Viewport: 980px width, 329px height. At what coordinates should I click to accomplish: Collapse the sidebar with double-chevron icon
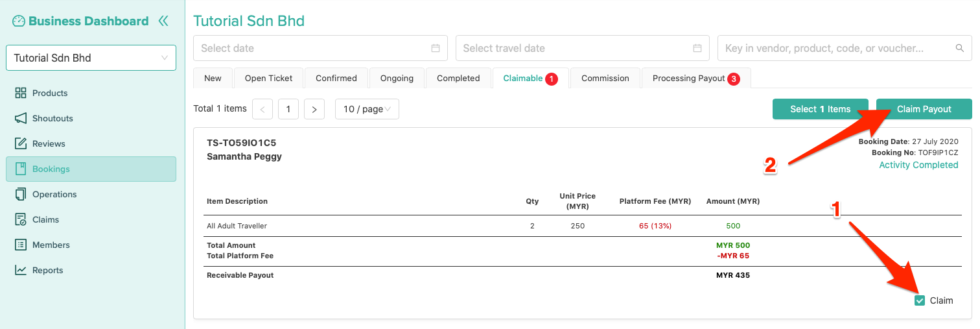click(x=163, y=21)
